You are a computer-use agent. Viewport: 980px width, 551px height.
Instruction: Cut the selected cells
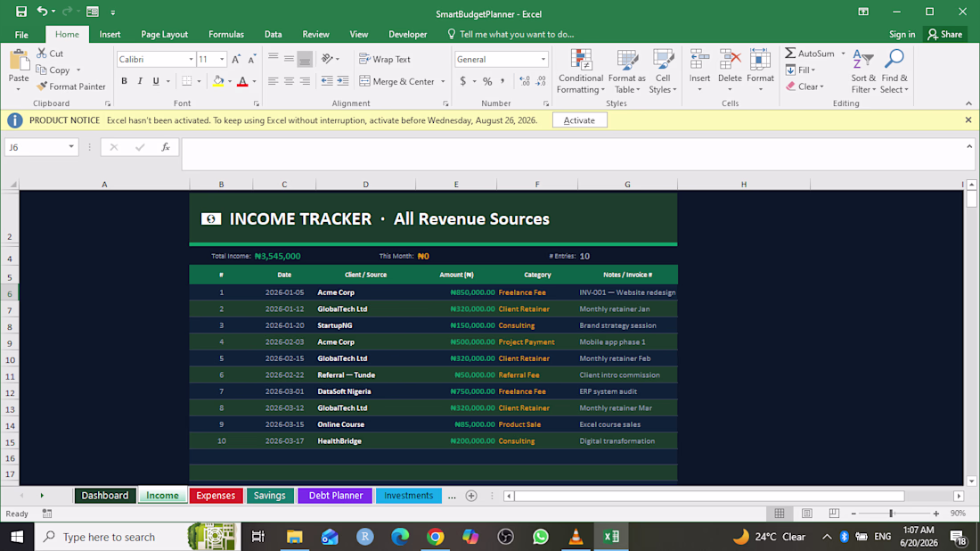click(50, 53)
